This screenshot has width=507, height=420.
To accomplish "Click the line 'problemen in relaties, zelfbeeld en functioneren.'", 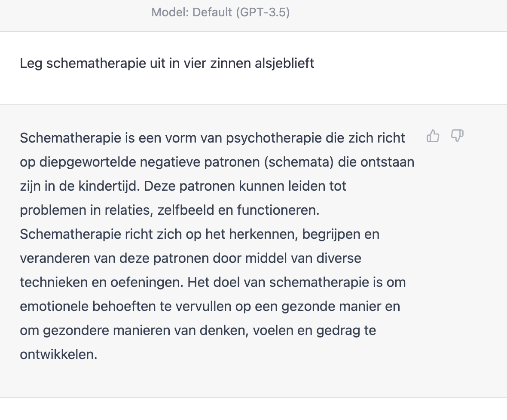I will click(170, 210).
